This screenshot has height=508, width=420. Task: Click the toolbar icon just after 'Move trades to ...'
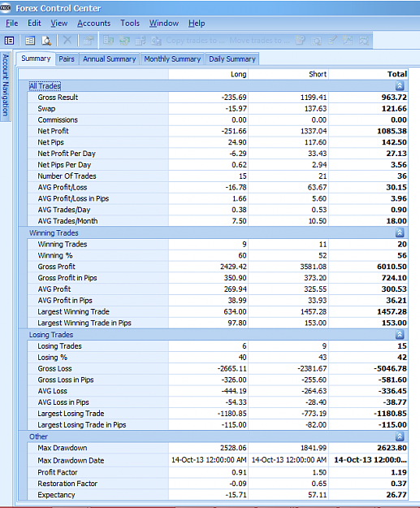[x=301, y=40]
